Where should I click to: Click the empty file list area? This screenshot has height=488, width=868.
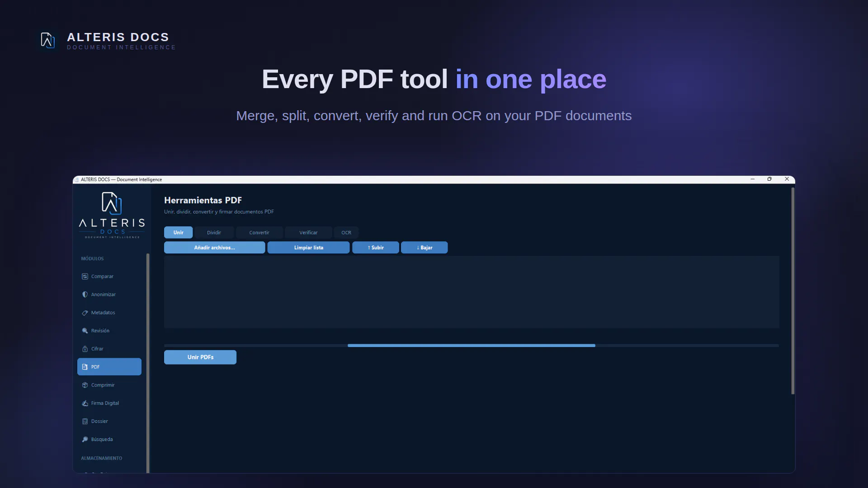tap(472, 292)
